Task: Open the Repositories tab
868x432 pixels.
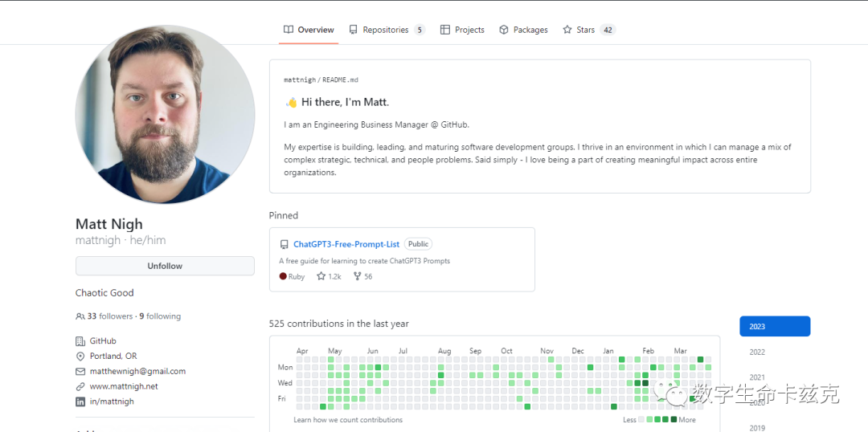Action: point(386,30)
